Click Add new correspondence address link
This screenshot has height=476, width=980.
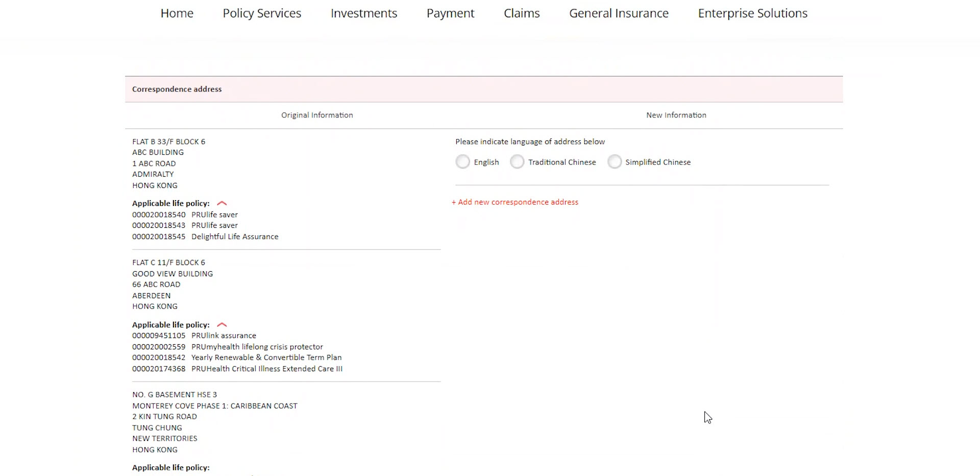tap(514, 202)
